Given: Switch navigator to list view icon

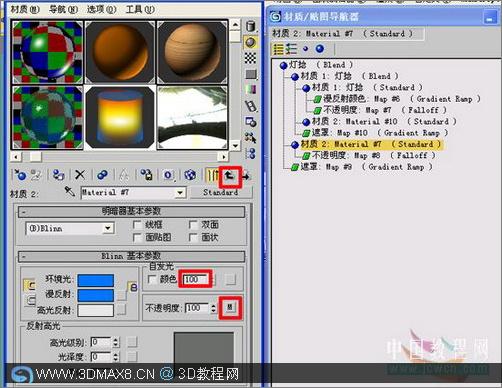Looking at the screenshot, I should [x=278, y=49].
